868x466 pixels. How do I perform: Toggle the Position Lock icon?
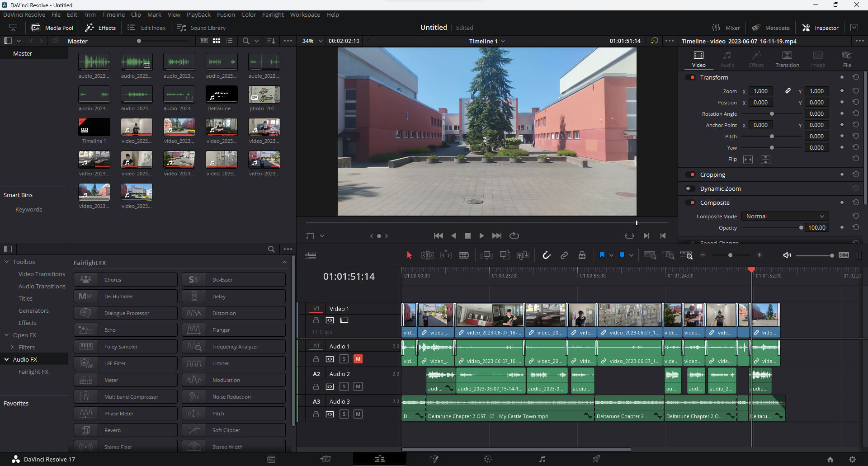click(x=582, y=255)
